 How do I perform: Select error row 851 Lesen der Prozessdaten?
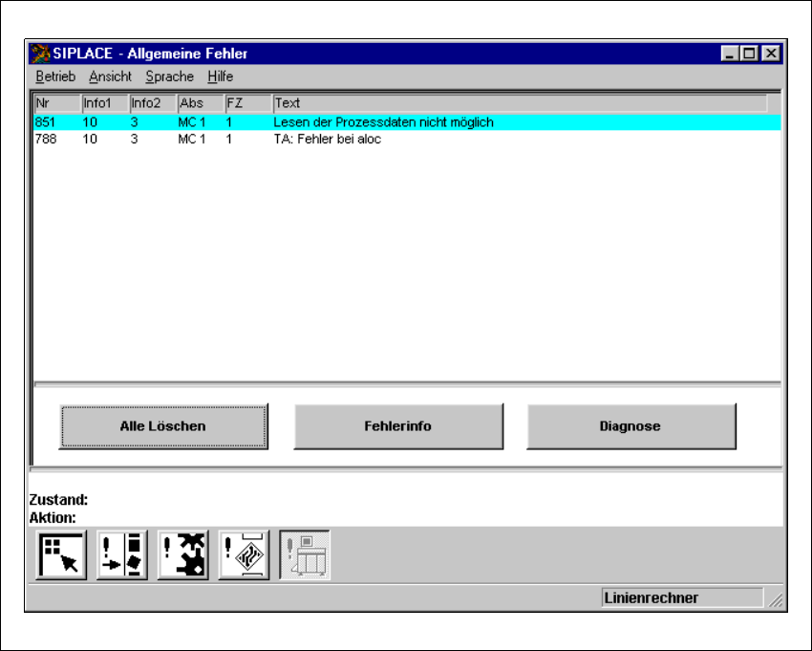click(407, 122)
